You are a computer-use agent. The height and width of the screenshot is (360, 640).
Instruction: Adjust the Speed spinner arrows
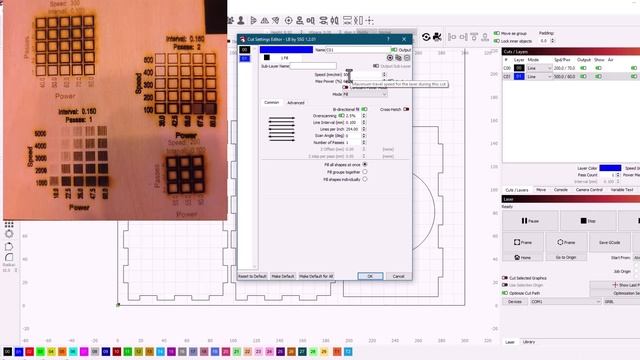click(x=384, y=75)
